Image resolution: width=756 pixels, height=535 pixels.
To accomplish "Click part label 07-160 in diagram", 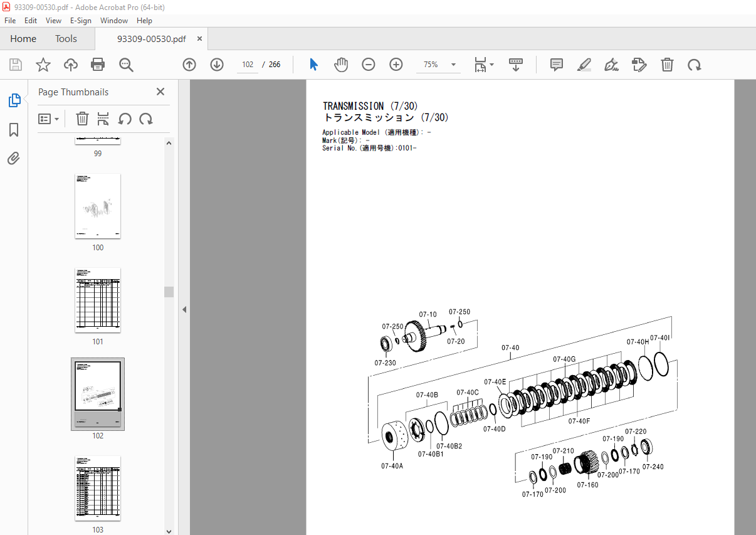I will tap(588, 485).
